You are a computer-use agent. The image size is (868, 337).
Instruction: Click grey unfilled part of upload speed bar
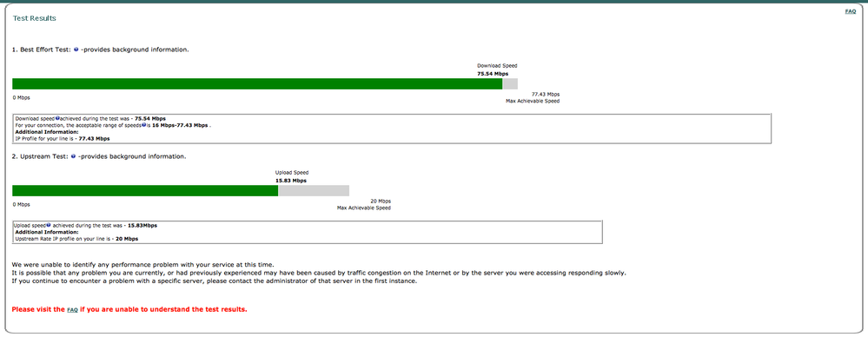pos(314,190)
